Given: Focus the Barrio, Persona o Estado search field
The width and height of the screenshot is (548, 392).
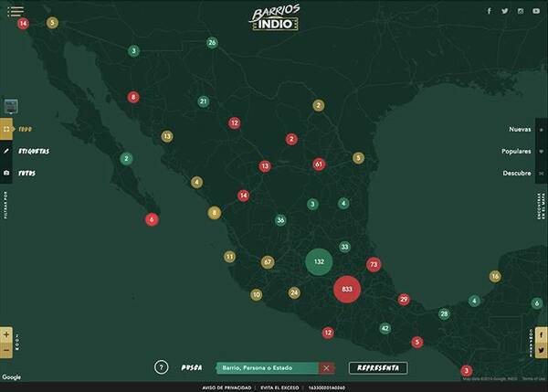Looking at the screenshot, I should (x=268, y=368).
